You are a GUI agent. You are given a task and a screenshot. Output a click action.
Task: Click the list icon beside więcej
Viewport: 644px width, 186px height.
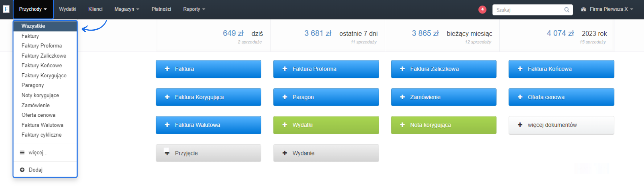22,153
